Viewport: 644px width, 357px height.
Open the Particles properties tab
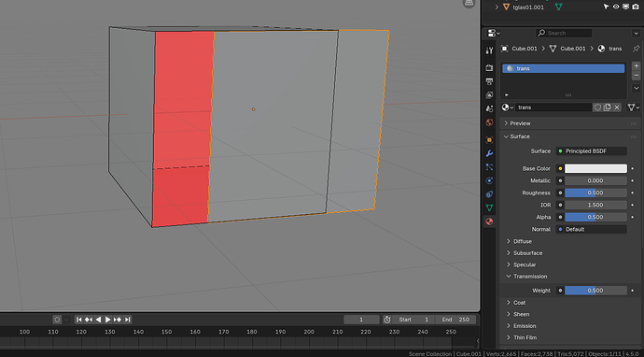(x=489, y=167)
